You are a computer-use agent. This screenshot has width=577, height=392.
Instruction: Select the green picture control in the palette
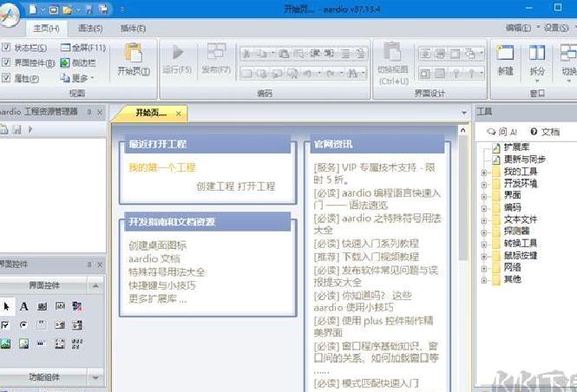point(5,343)
